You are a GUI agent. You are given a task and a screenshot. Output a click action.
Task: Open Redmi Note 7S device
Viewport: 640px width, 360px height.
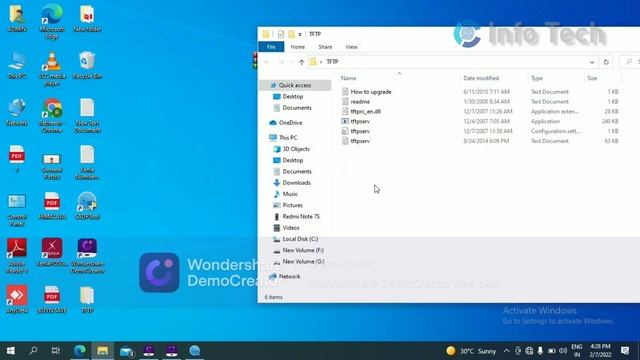coord(301,217)
